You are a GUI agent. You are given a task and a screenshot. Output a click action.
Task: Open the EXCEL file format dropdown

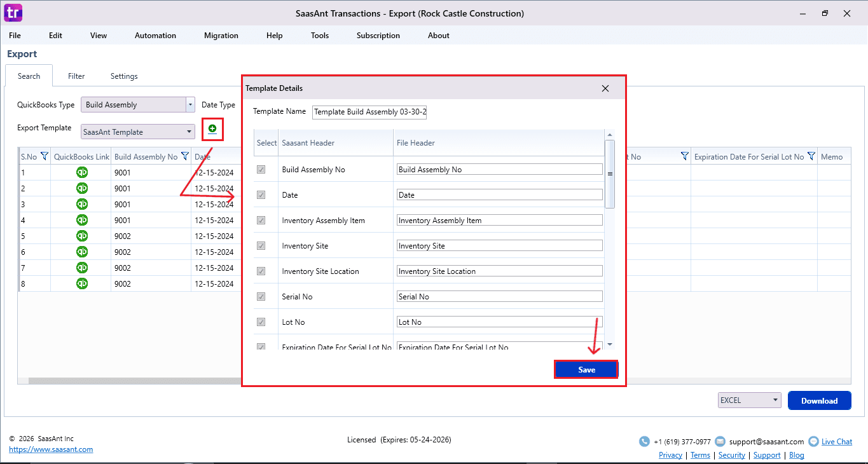pyautogui.click(x=775, y=400)
